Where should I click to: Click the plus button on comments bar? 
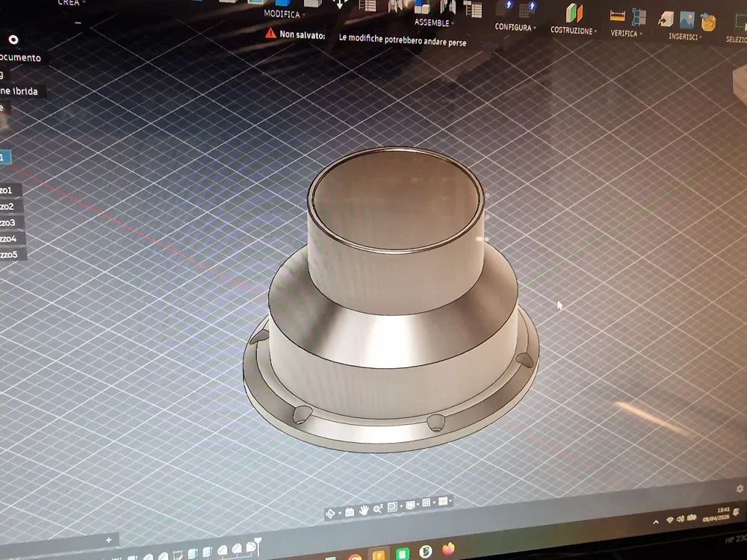108,540
